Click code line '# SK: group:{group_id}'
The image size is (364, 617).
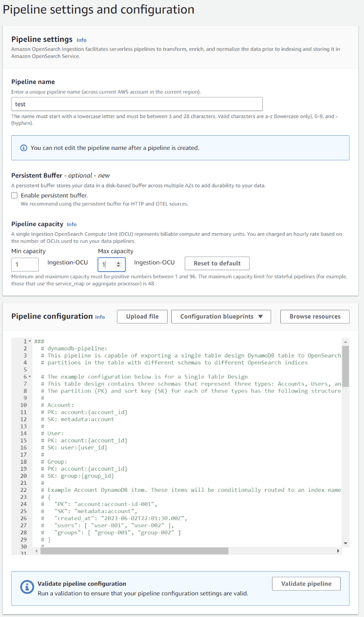coord(77,476)
